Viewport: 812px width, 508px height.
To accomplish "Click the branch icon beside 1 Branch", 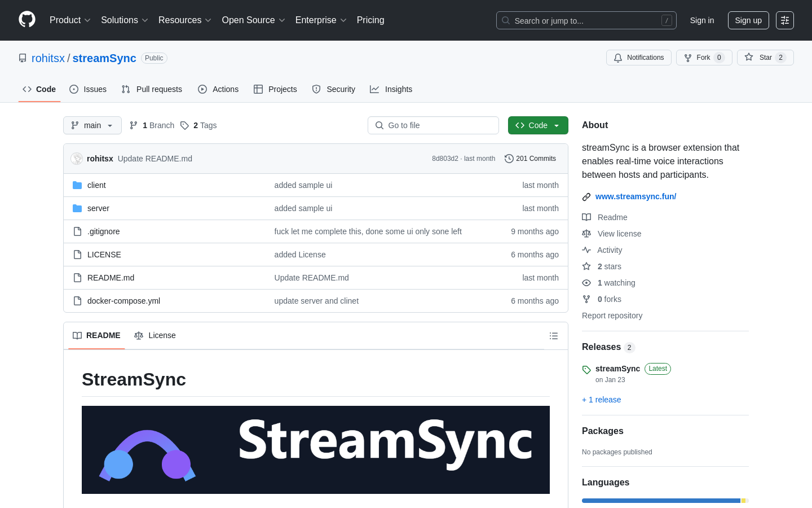I will 134,125.
